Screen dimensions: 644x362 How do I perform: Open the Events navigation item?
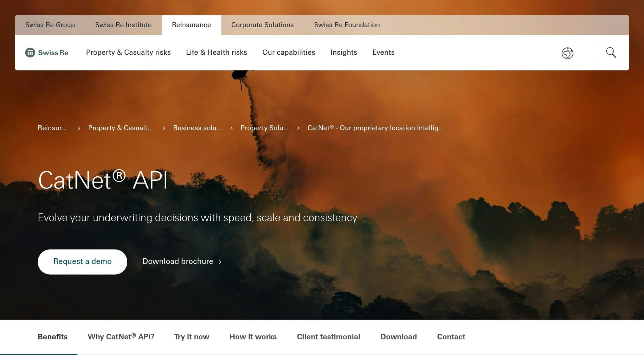pyautogui.click(x=383, y=52)
